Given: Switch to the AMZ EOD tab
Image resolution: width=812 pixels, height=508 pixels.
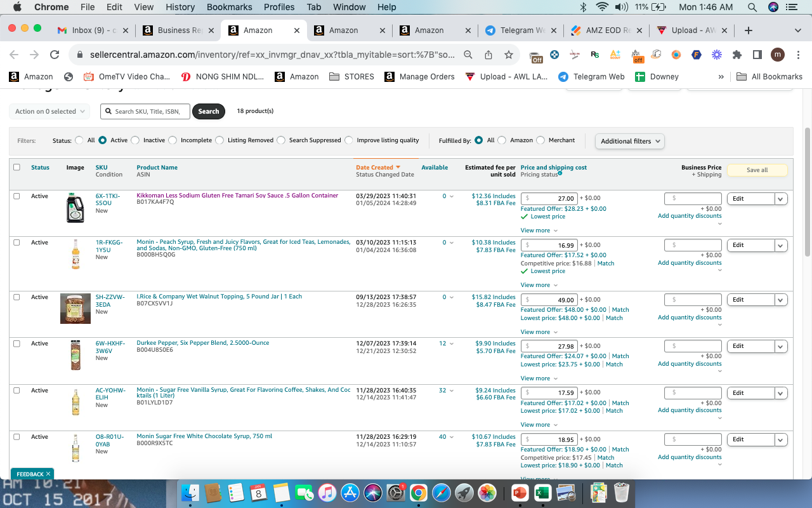Looking at the screenshot, I should (606, 30).
